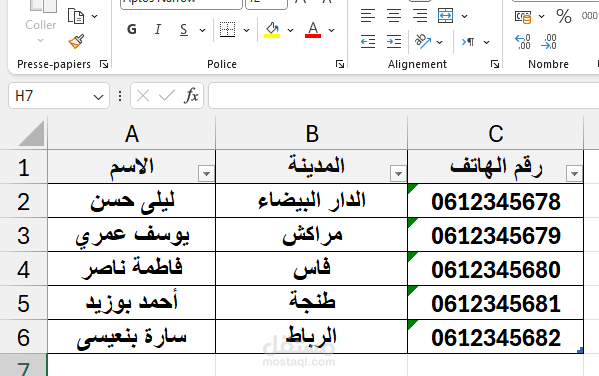Toggle italic (I) formatting
The width and height of the screenshot is (599, 376).
158,29
